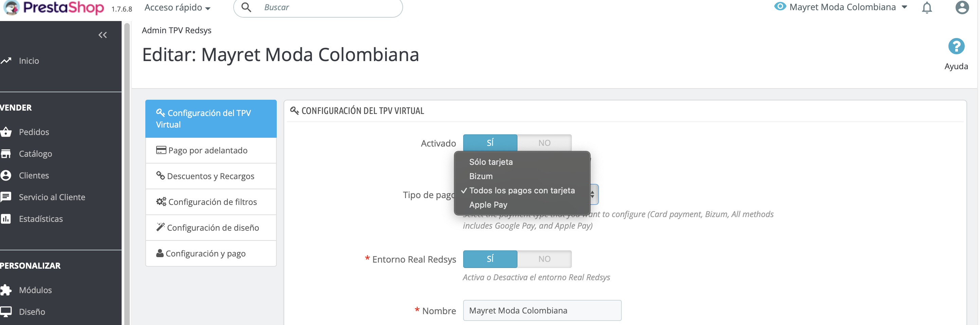The width and height of the screenshot is (980, 325).
Task: Expand the Acceso rápido dropdown
Action: pos(177,7)
